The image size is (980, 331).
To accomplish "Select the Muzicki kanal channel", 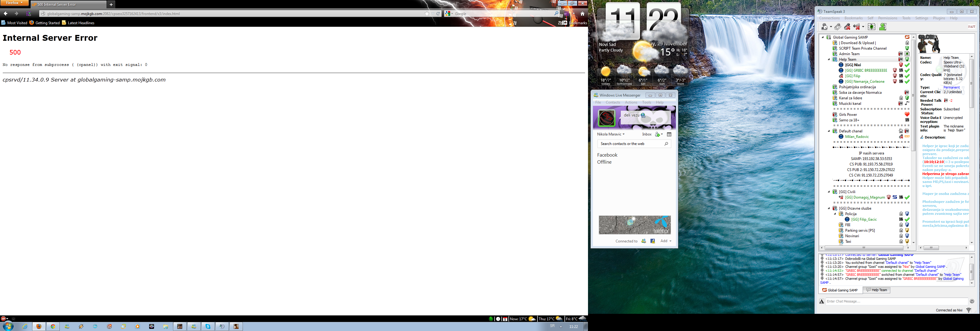I will coord(850,104).
